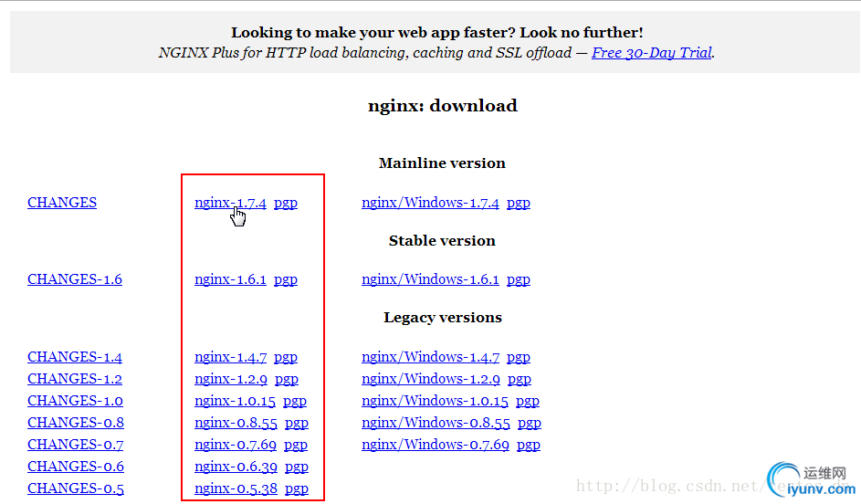
Task: Download nginx/Windows-1.6.1
Action: click(x=430, y=279)
